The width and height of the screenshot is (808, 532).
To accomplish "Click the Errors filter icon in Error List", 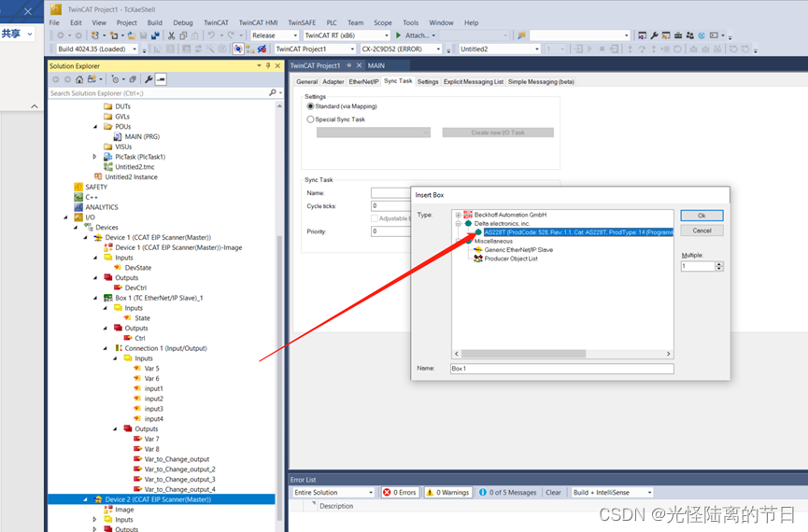I will click(387, 493).
